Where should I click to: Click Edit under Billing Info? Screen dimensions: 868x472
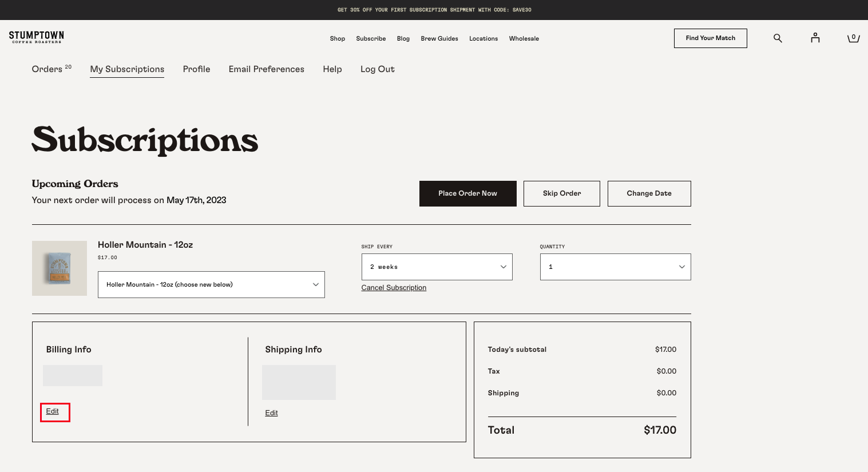coord(52,411)
